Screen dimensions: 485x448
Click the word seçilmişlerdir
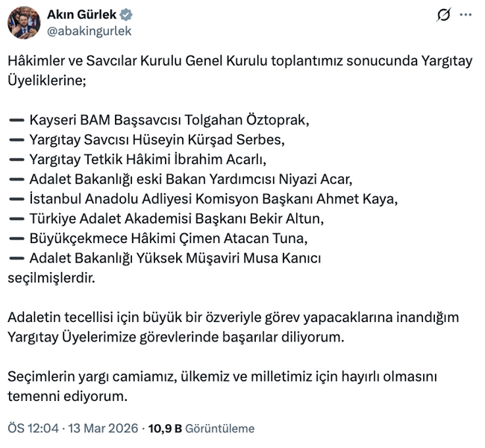click(51, 277)
